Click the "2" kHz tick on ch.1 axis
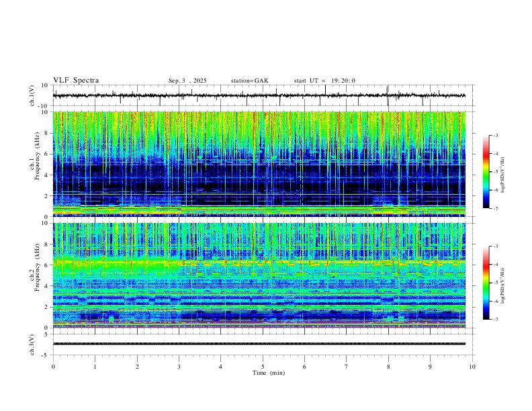Viewport: 532px width, 411px height. tap(46, 195)
